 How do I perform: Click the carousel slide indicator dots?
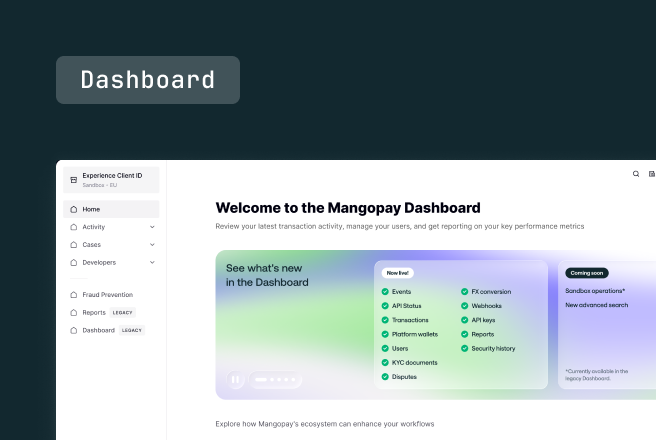(275, 380)
